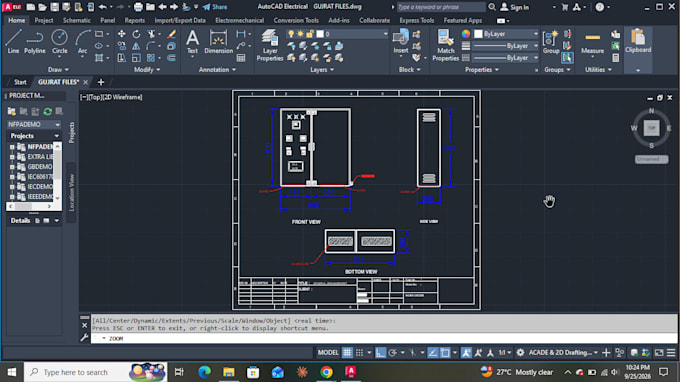Select the Polyline tool

pos(35,42)
